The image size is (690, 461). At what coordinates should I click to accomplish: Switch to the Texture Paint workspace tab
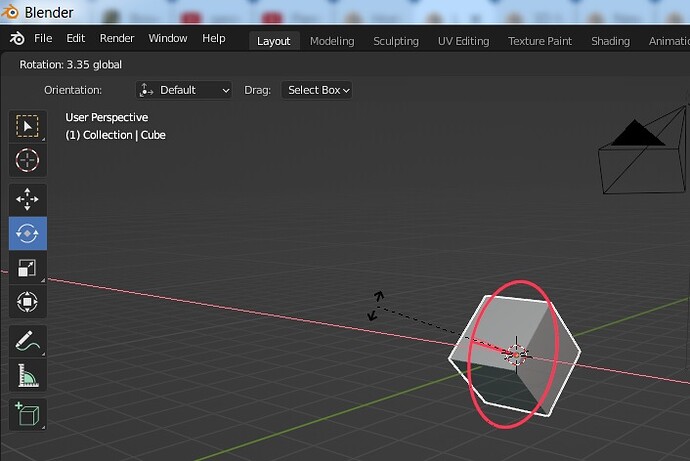click(x=540, y=41)
